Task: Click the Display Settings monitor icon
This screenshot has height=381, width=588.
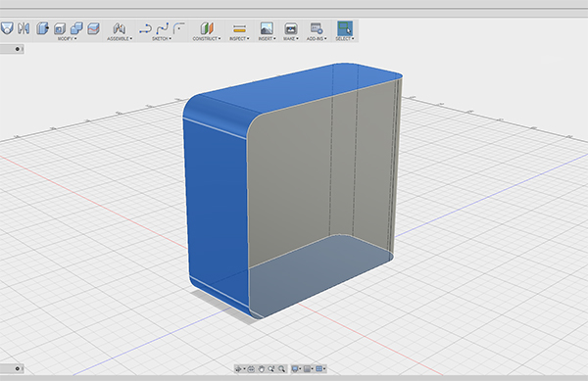Action: [x=295, y=369]
